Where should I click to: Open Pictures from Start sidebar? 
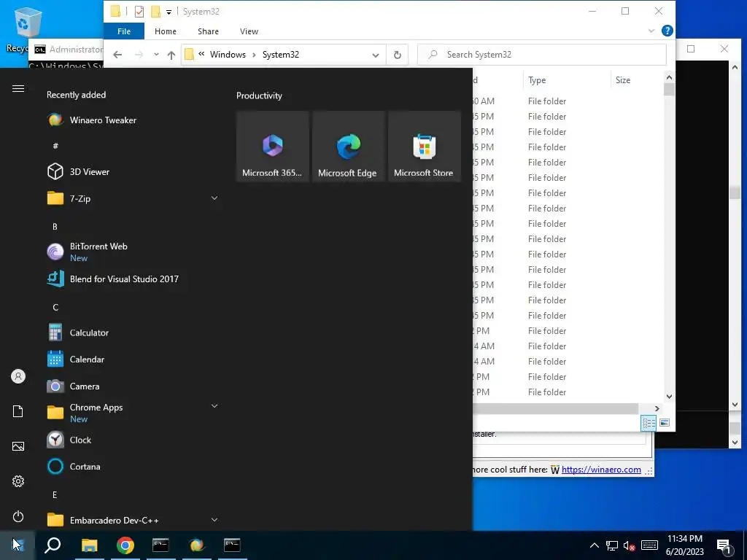pyautogui.click(x=18, y=446)
